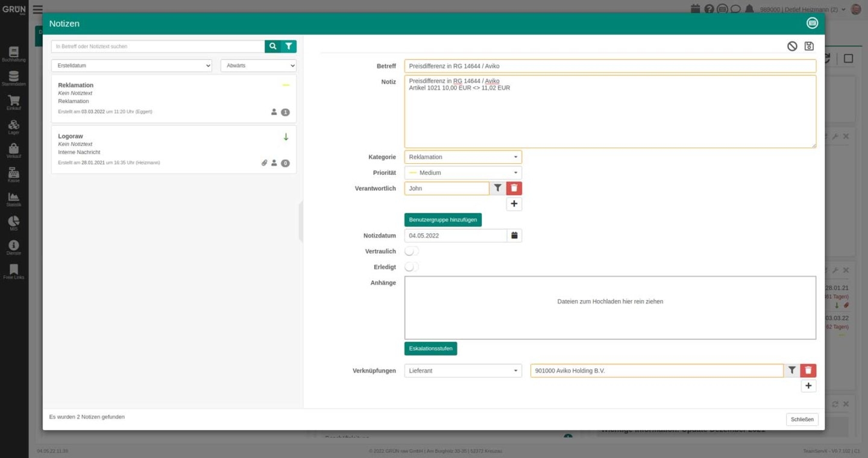Toggle the Vertraulich switch
868x458 pixels.
[412, 251]
